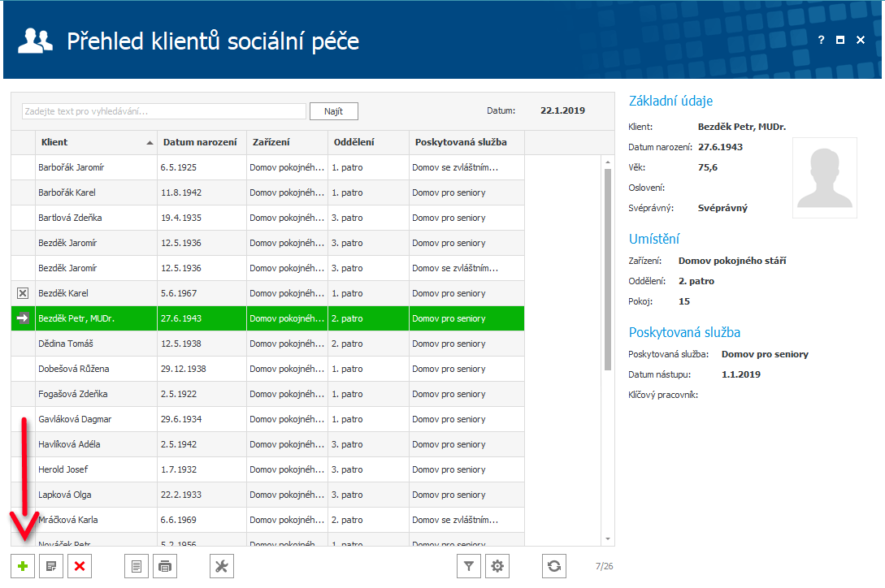Screen dimensions: 885x588
Task: Select the Bezděk Petr, MUDr. row
Action: (267, 318)
